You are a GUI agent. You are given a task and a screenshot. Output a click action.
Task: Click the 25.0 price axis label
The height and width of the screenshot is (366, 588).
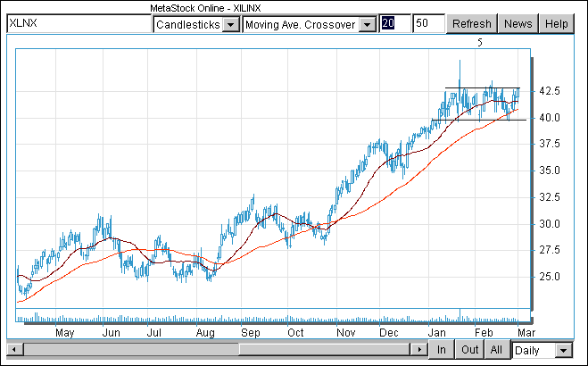point(549,277)
